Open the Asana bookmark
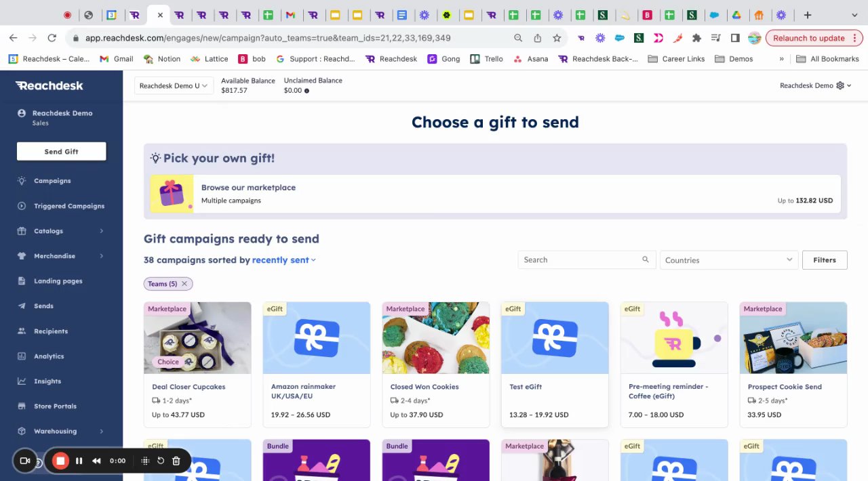This screenshot has height=481, width=868. click(x=531, y=59)
